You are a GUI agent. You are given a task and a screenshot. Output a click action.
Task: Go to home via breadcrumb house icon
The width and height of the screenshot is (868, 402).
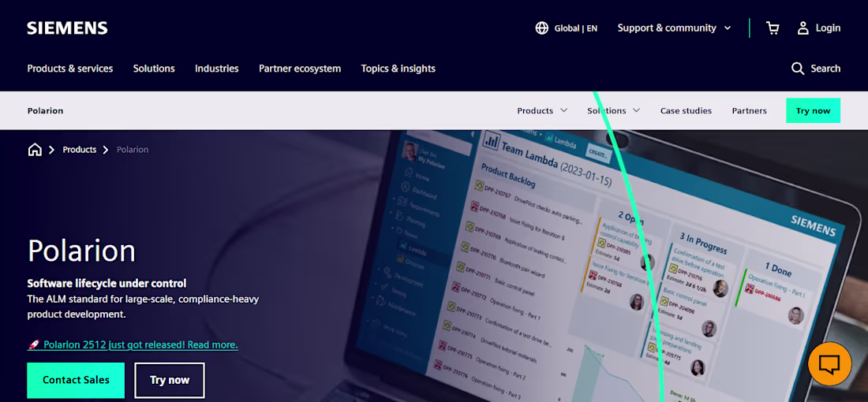35,150
